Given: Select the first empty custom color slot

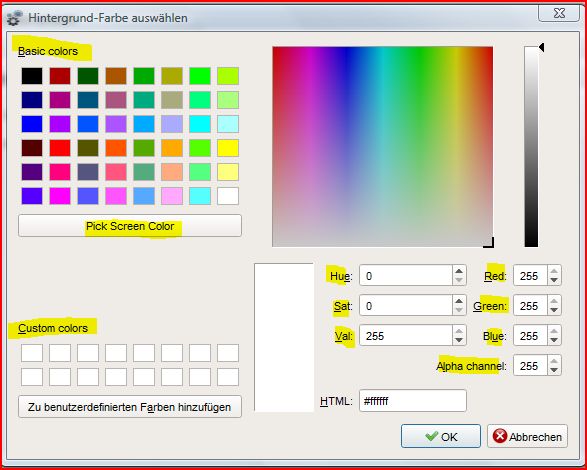Looking at the screenshot, I should tap(32, 353).
